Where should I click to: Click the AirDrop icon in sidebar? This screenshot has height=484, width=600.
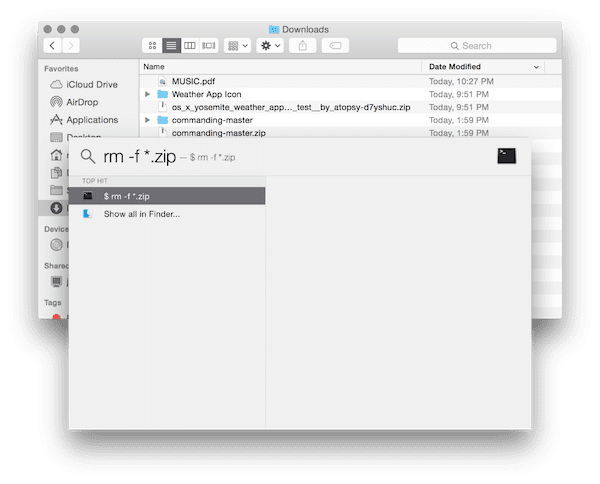pos(56,102)
